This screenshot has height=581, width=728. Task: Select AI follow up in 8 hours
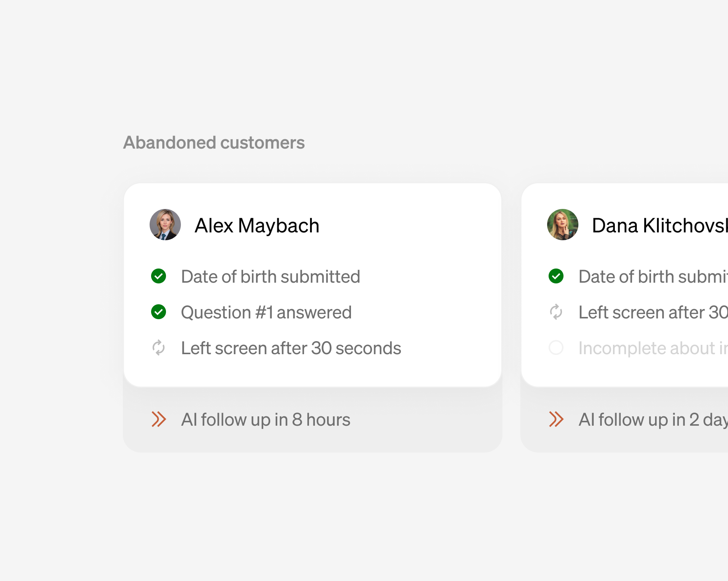point(266,420)
